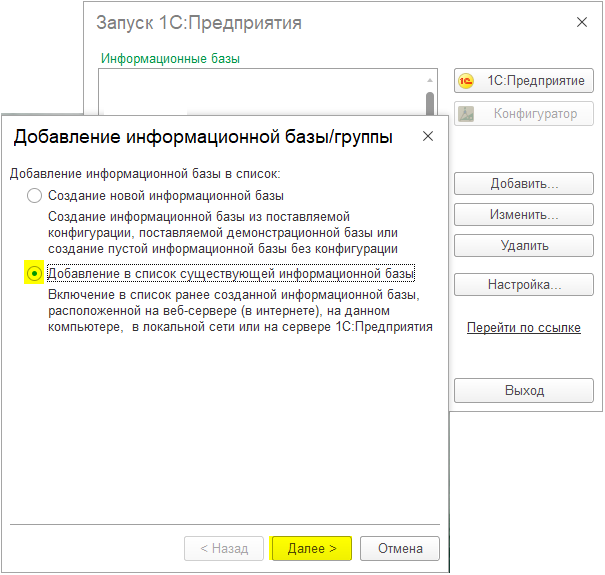This screenshot has height=575, width=605.
Task: Choose 'Добавление в список существующей информационной базы' option
Action: 35,273
